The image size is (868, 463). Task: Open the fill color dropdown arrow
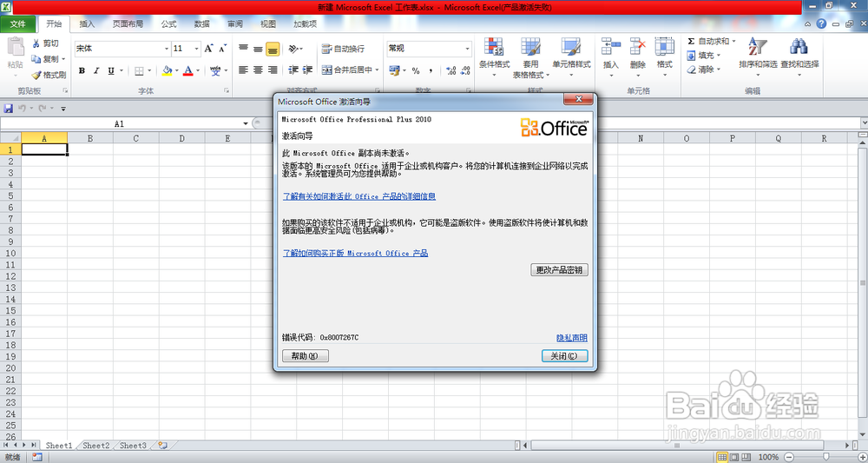pos(176,70)
